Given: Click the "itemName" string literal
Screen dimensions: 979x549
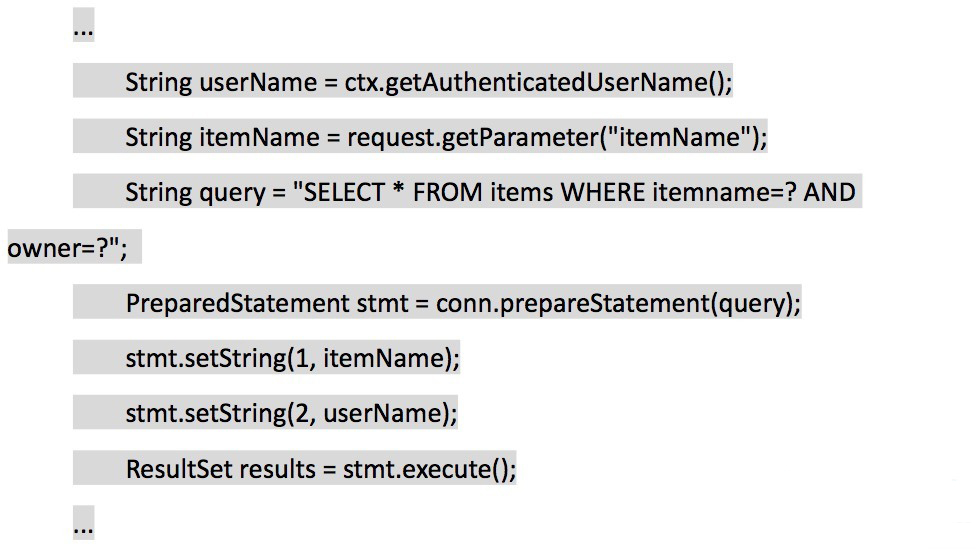Looking at the screenshot, I should click(679, 137).
